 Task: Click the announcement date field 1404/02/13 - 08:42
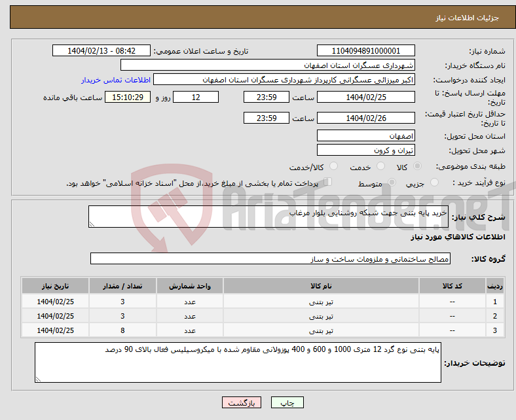(x=101, y=50)
